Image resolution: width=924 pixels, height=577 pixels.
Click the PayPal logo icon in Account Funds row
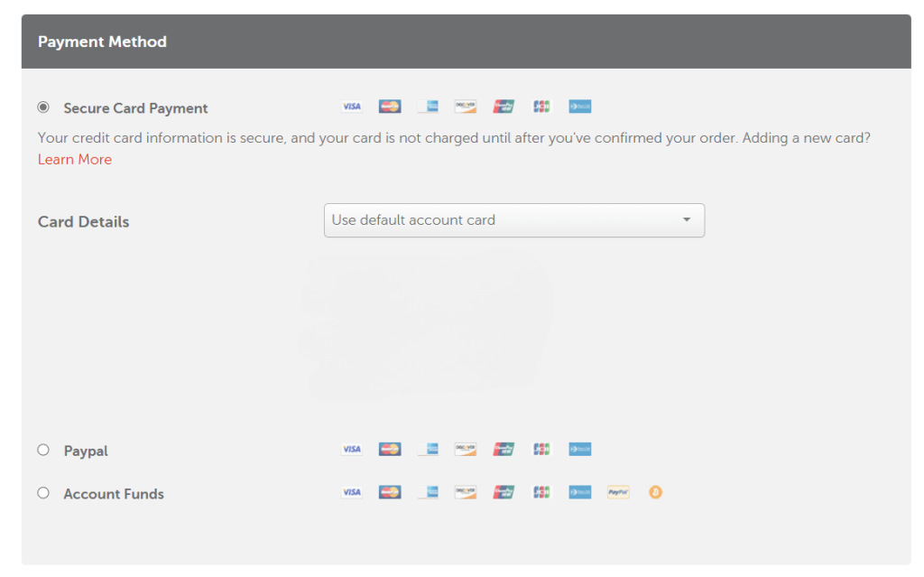618,492
